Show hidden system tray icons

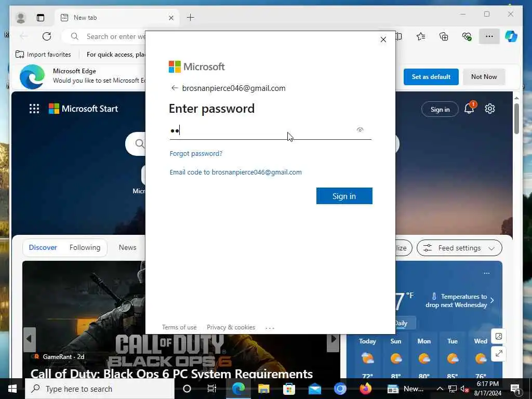[x=440, y=389]
